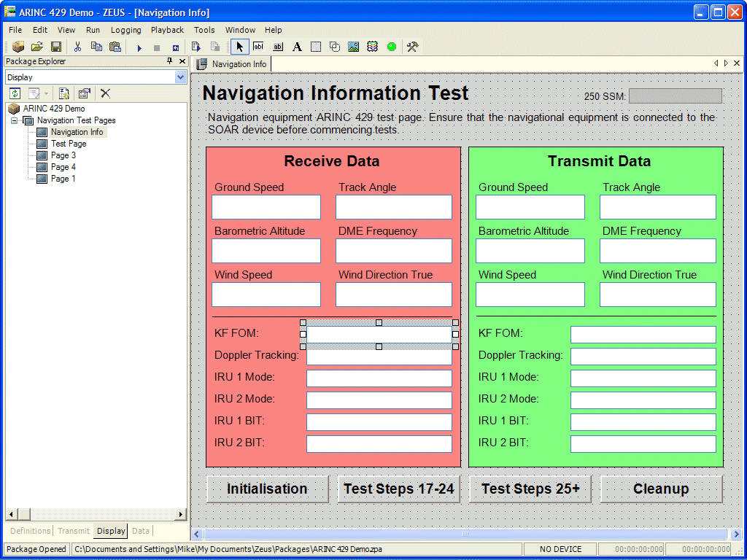The image size is (747, 560).
Task: Open the Logging menu
Action: 125,29
